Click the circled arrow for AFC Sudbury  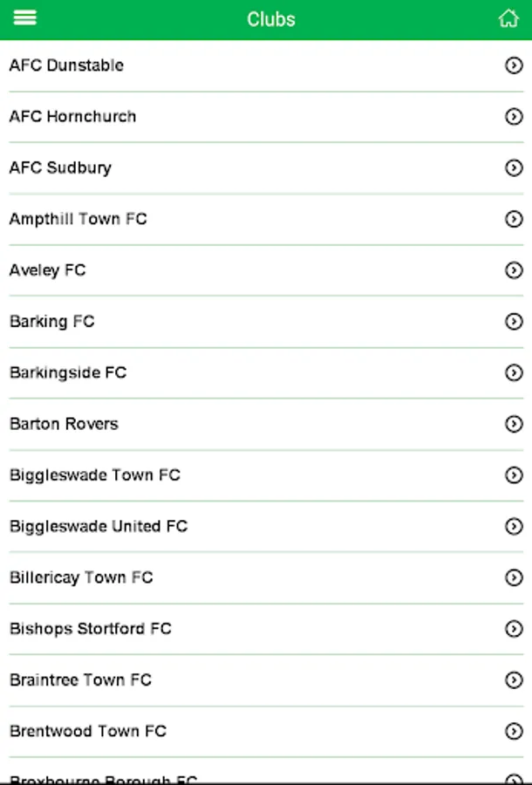tap(514, 168)
